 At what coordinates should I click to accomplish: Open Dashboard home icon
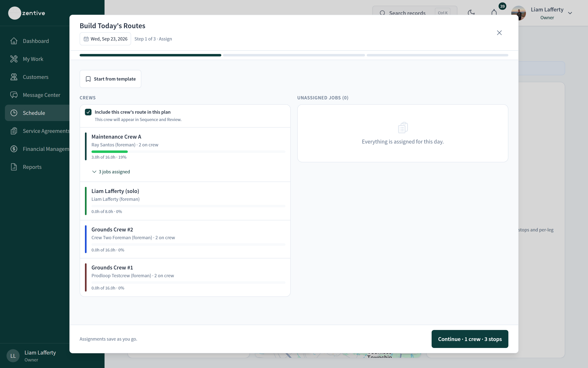14,41
